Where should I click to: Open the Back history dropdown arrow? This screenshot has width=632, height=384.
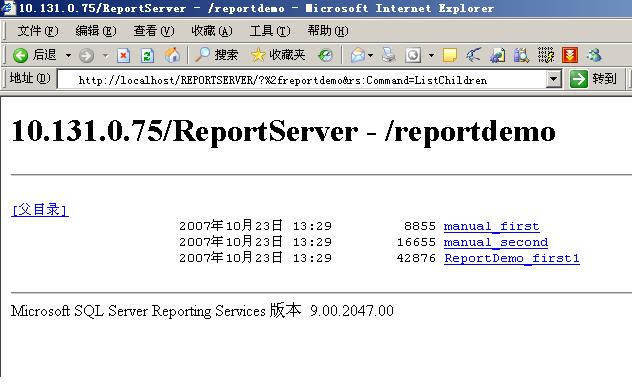pyautogui.click(x=68, y=55)
